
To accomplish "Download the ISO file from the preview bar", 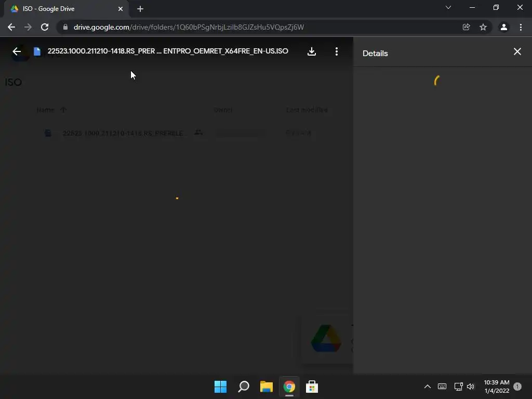I will 312,51.
